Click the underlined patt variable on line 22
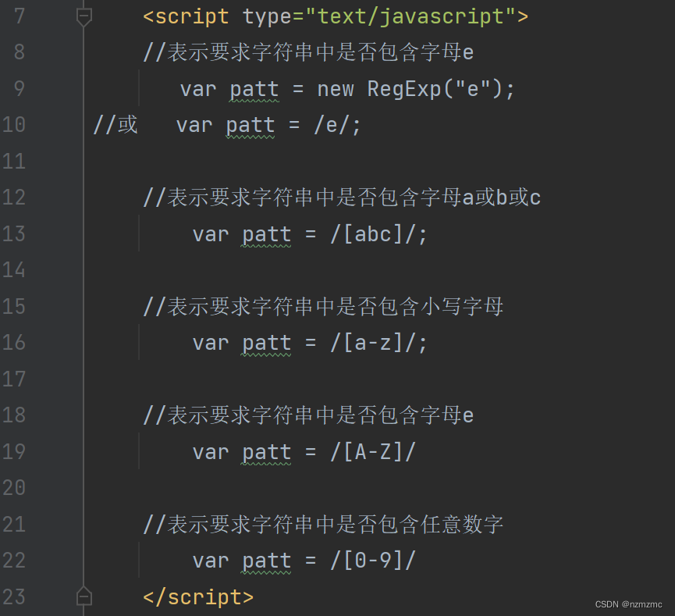The height and width of the screenshot is (616, 675). coord(266,562)
